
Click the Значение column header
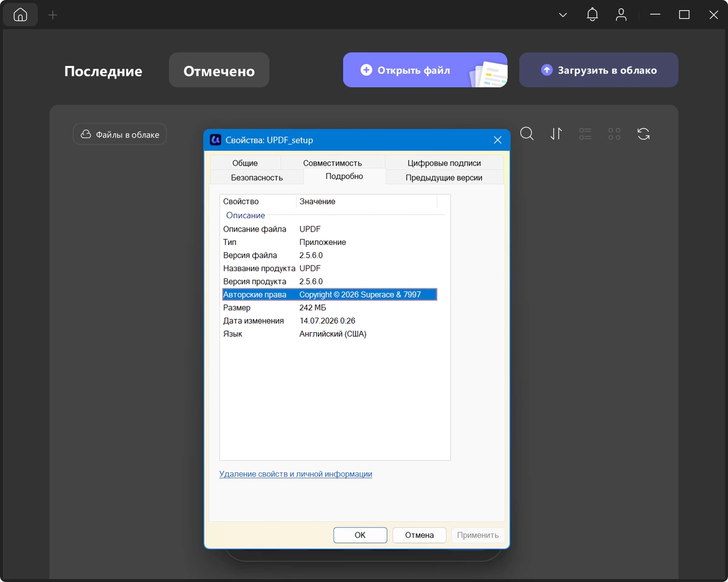coord(366,201)
